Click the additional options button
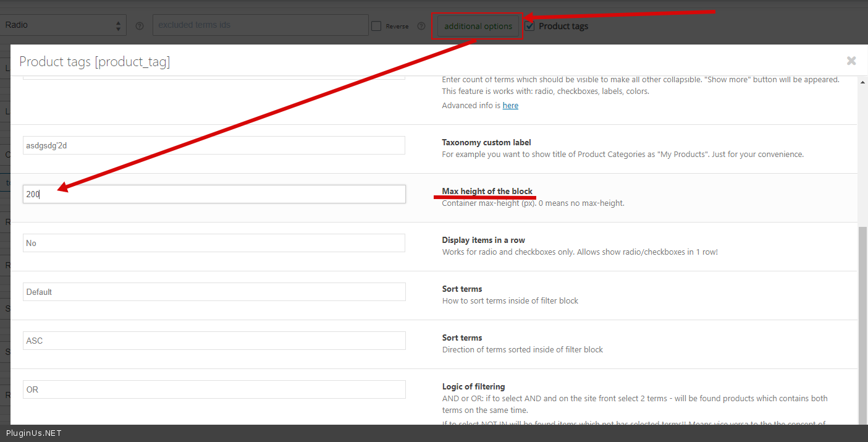868x442 pixels. click(x=478, y=26)
